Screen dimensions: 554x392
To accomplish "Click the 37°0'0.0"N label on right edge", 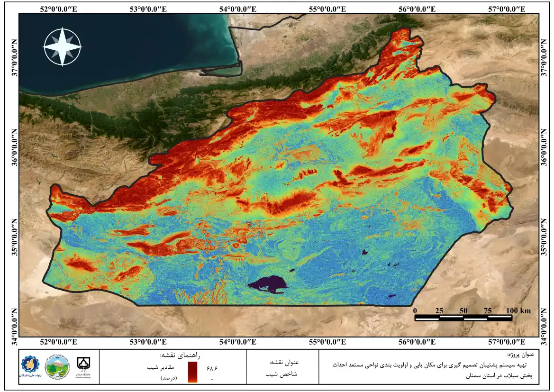I will tap(544, 58).
